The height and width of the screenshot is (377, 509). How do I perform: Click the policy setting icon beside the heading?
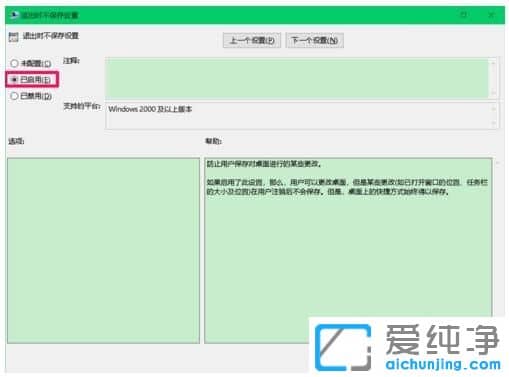click(x=14, y=37)
